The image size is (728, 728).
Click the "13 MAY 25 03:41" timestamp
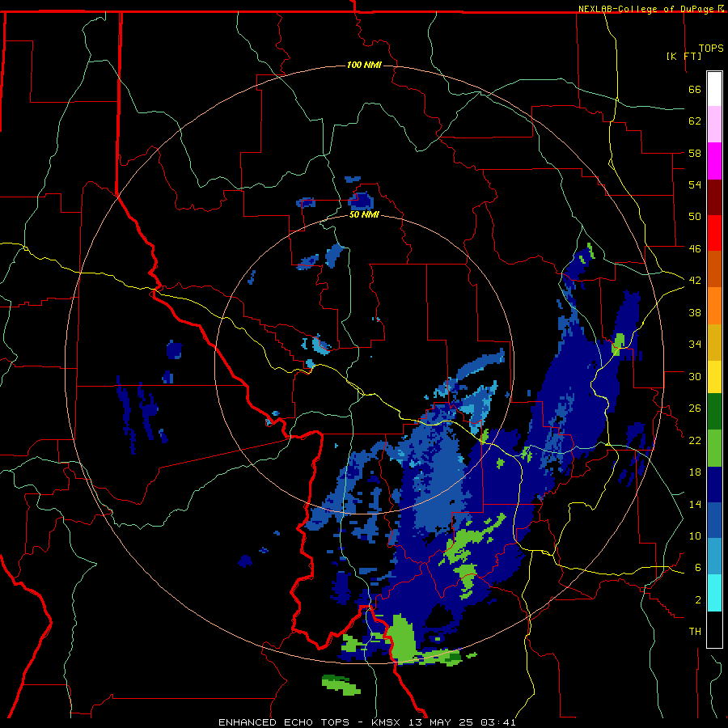pos(463,722)
